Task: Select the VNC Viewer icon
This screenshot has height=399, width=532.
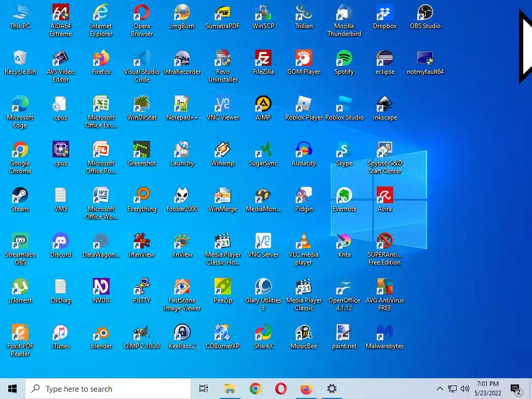Action: pos(222,109)
